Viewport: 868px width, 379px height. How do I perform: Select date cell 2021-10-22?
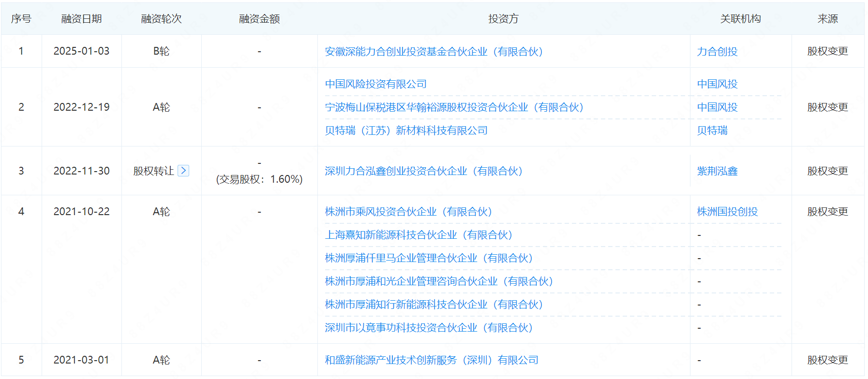coord(81,212)
